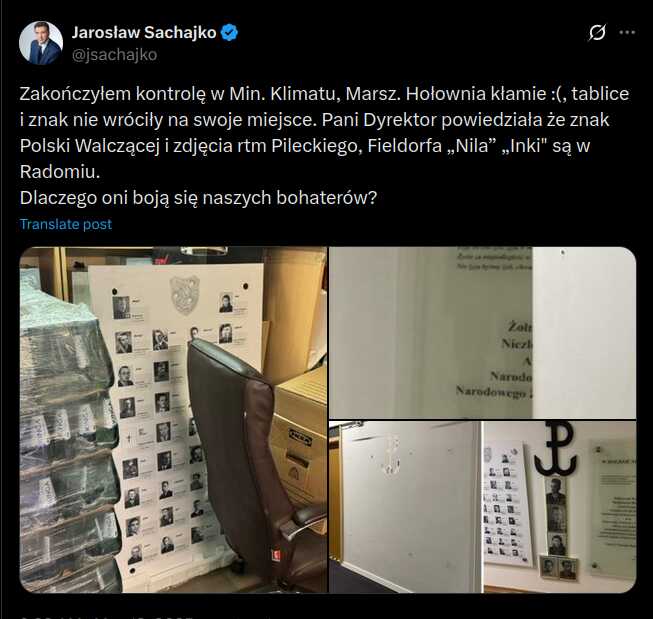This screenshot has height=619, width=653.
Task: Click the Jarosław Sachajko display name
Action: [144, 32]
